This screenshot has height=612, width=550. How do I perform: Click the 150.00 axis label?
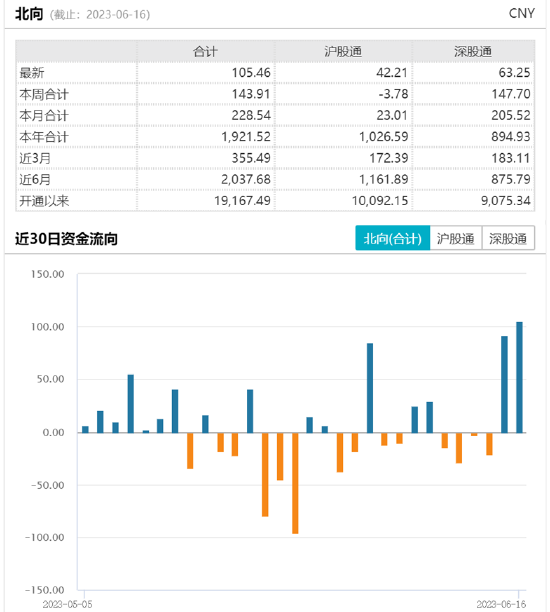[48, 274]
